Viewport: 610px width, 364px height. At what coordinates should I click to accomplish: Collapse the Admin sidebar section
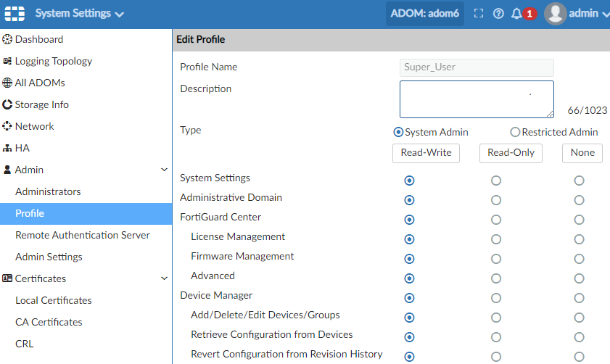164,170
